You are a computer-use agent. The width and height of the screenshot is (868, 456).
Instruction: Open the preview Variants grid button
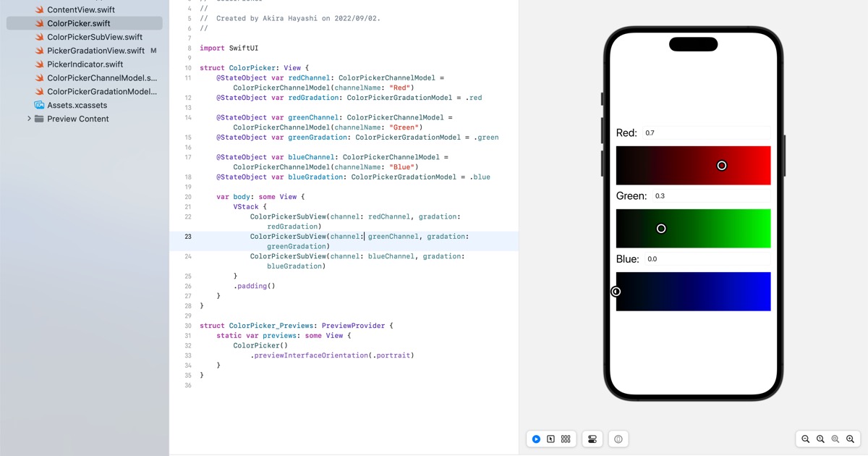point(566,439)
